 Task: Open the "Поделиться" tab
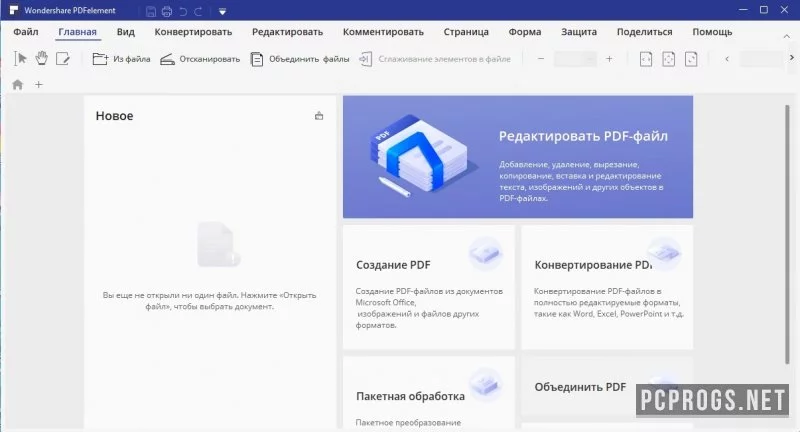644,32
